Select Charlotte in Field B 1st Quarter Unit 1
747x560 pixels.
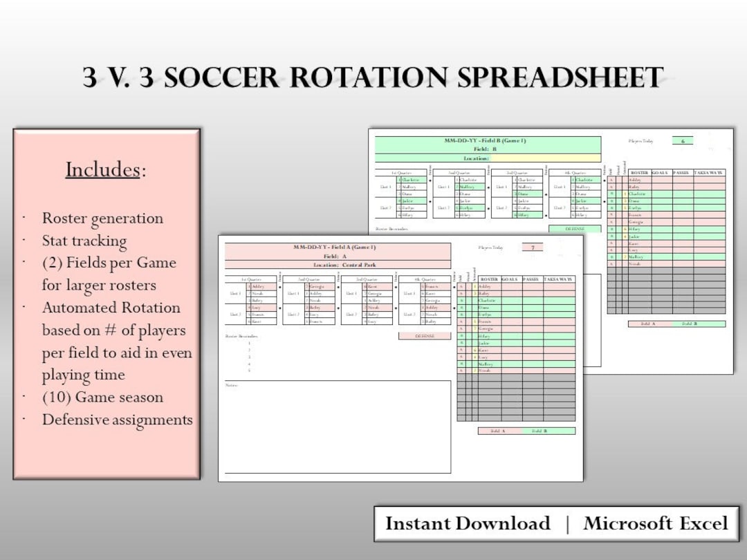point(410,180)
